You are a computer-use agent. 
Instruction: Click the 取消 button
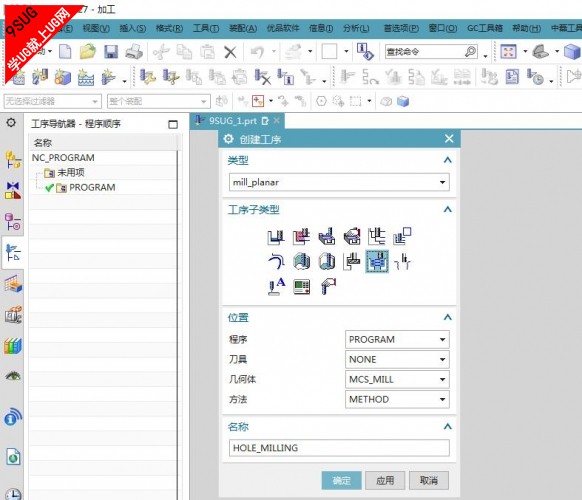point(429,481)
